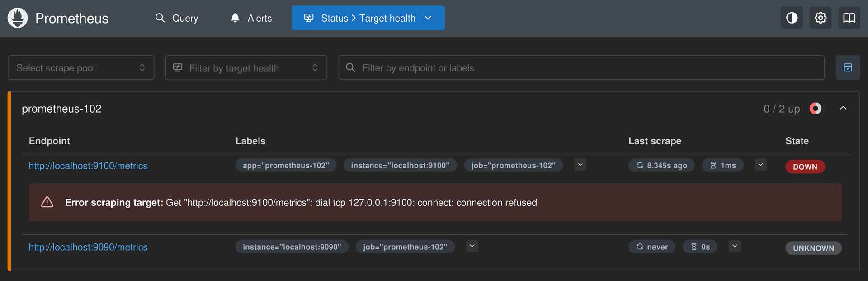Click the 0 / 2 up health ring
The width and height of the screenshot is (868, 281).
[815, 109]
